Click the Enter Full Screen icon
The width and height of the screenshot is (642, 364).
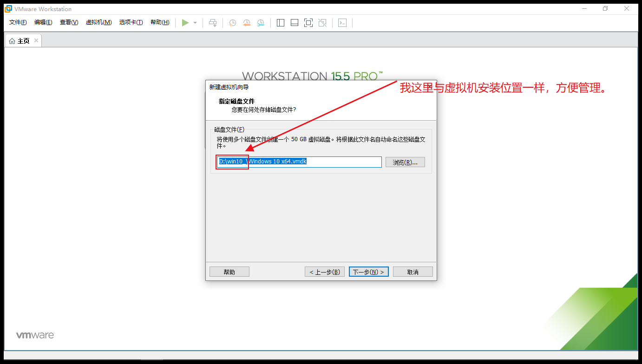point(308,23)
